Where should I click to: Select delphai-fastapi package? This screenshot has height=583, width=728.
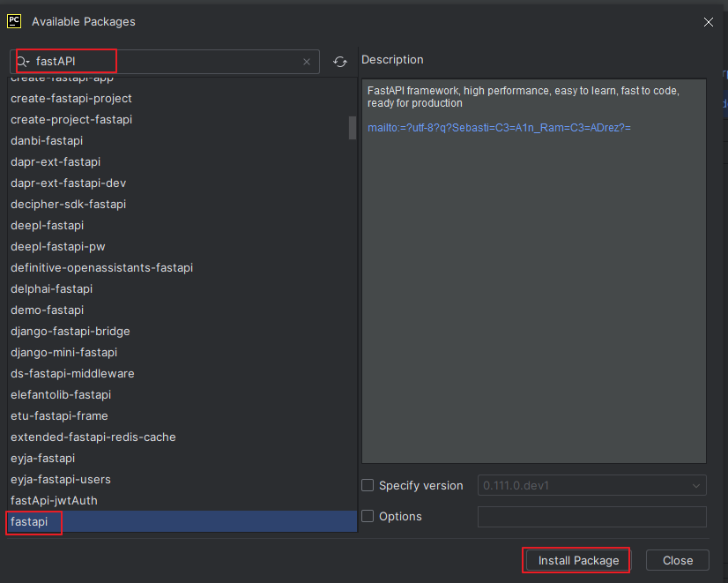pyautogui.click(x=182, y=289)
